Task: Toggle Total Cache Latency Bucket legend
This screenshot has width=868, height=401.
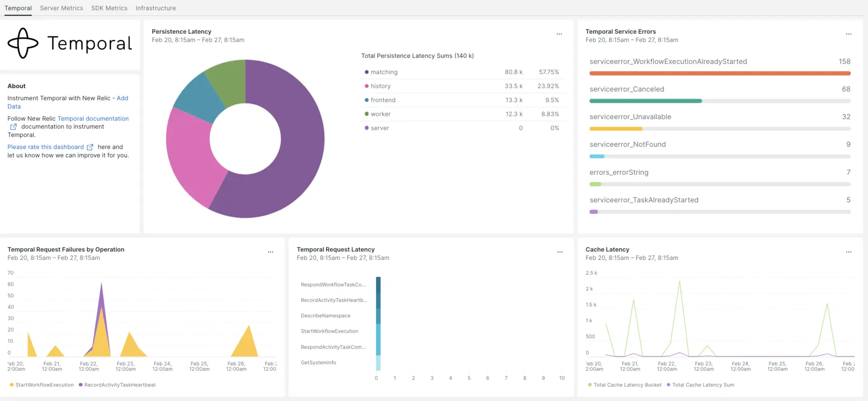Action: tap(627, 385)
